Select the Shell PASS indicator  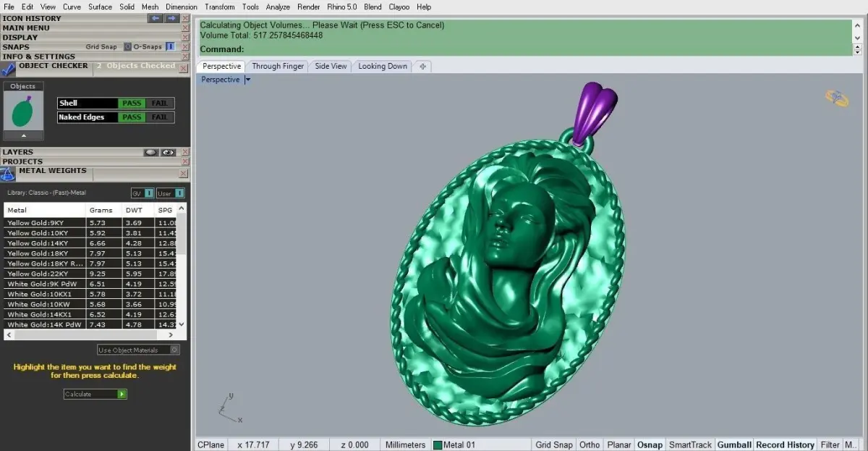[132, 103]
